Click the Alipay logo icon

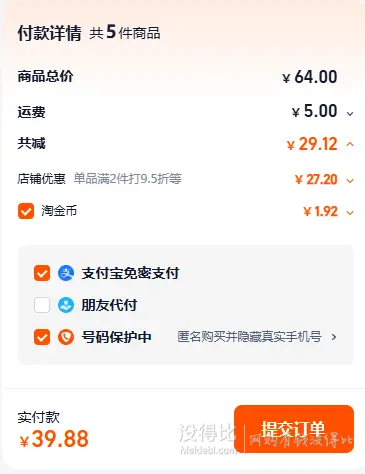(x=66, y=273)
